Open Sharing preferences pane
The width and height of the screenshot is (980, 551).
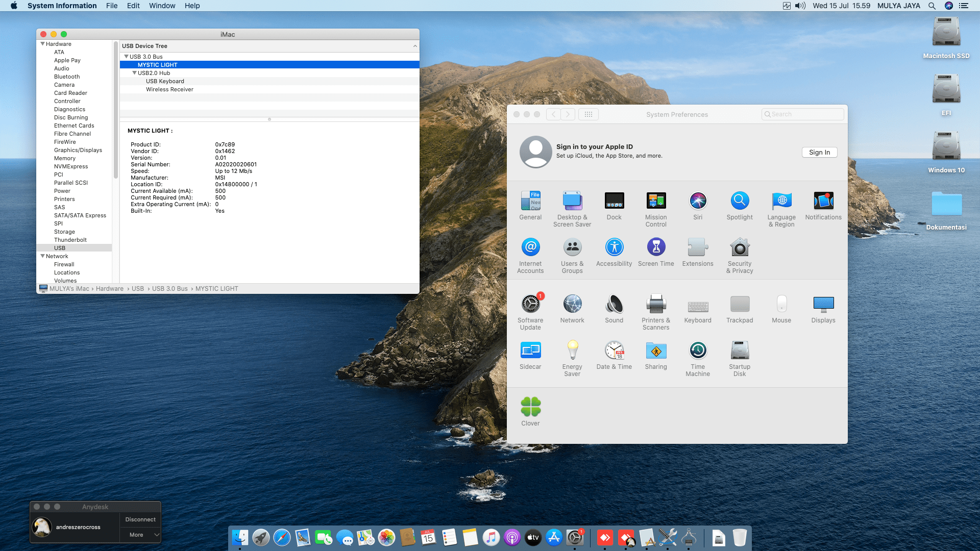tap(656, 355)
